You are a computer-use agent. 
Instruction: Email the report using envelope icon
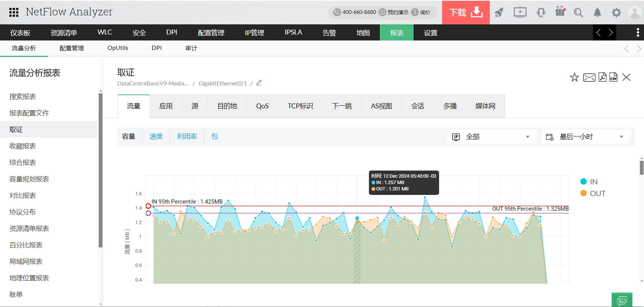pyautogui.click(x=589, y=78)
